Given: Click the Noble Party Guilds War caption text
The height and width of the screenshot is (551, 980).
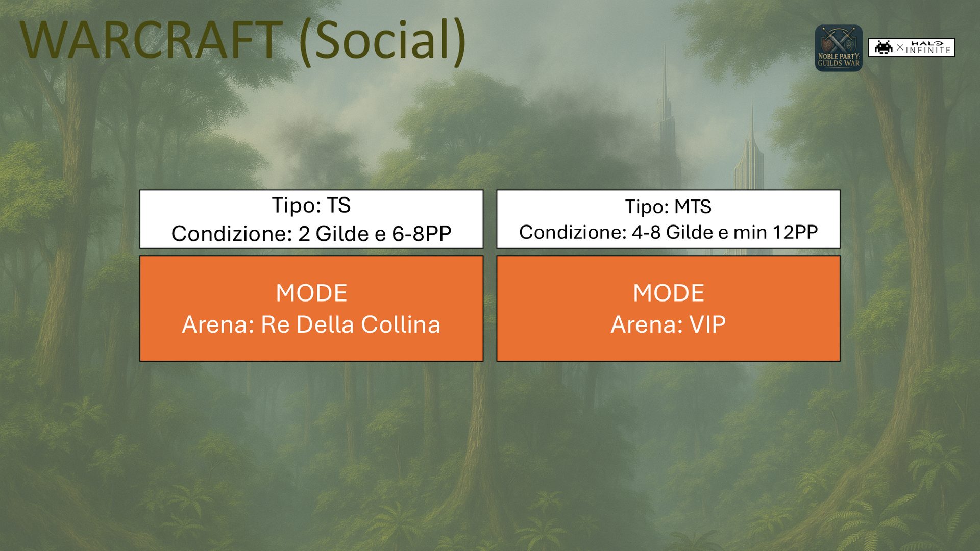Looking at the screenshot, I should (x=839, y=60).
